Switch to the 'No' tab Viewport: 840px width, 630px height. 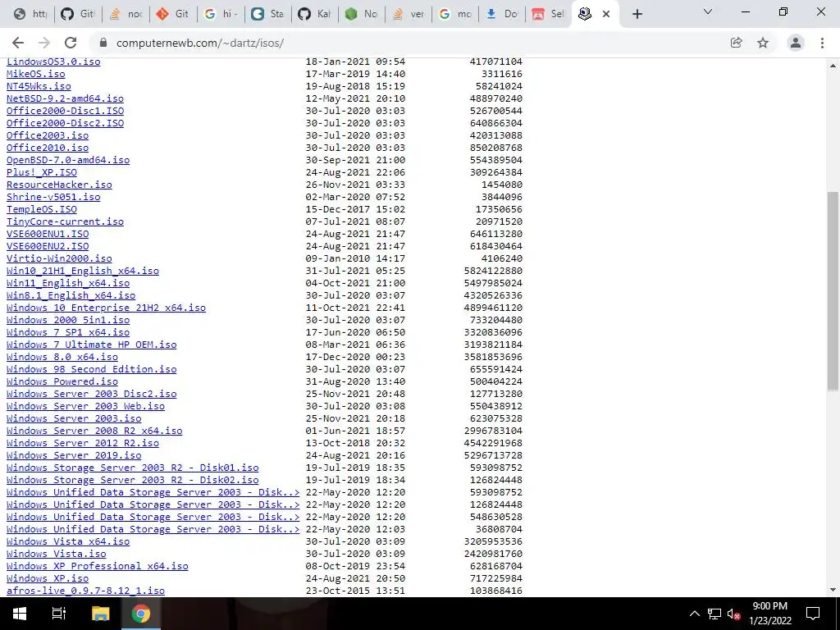click(x=361, y=14)
